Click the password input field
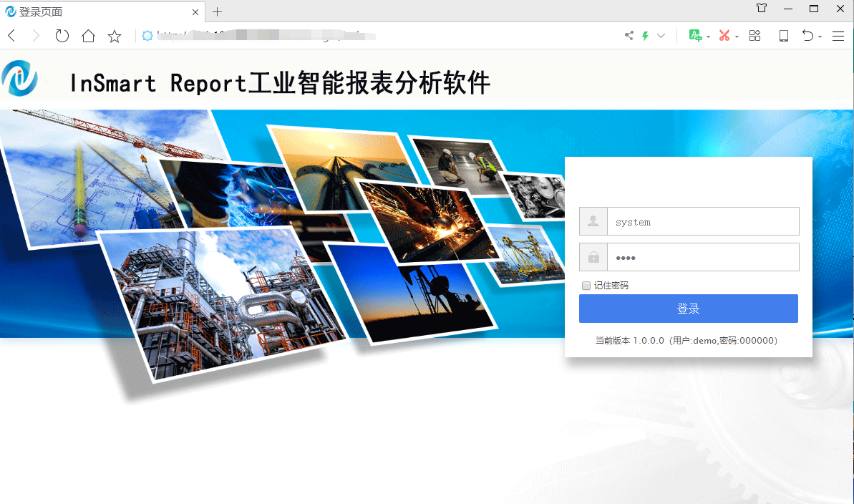This screenshot has height=504, width=854. point(703,257)
